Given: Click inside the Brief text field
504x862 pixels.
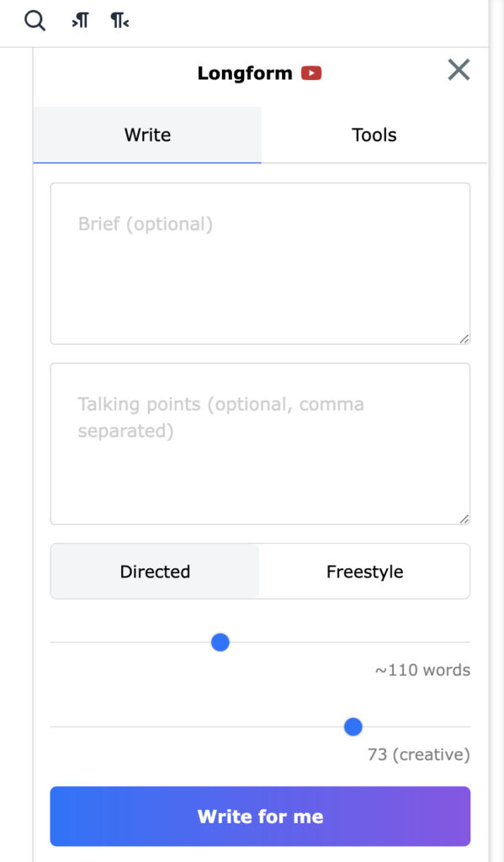Looking at the screenshot, I should (260, 261).
